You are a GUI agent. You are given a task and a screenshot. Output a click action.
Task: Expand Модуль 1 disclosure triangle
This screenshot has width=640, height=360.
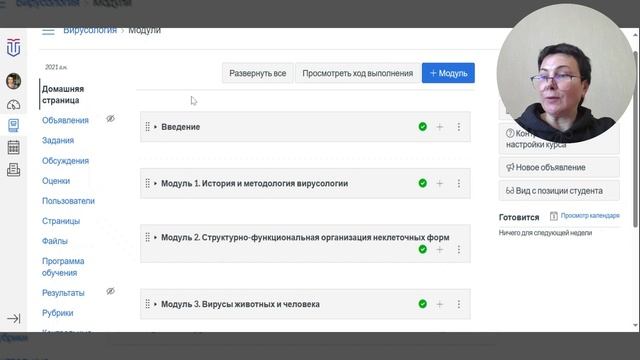[156, 183]
